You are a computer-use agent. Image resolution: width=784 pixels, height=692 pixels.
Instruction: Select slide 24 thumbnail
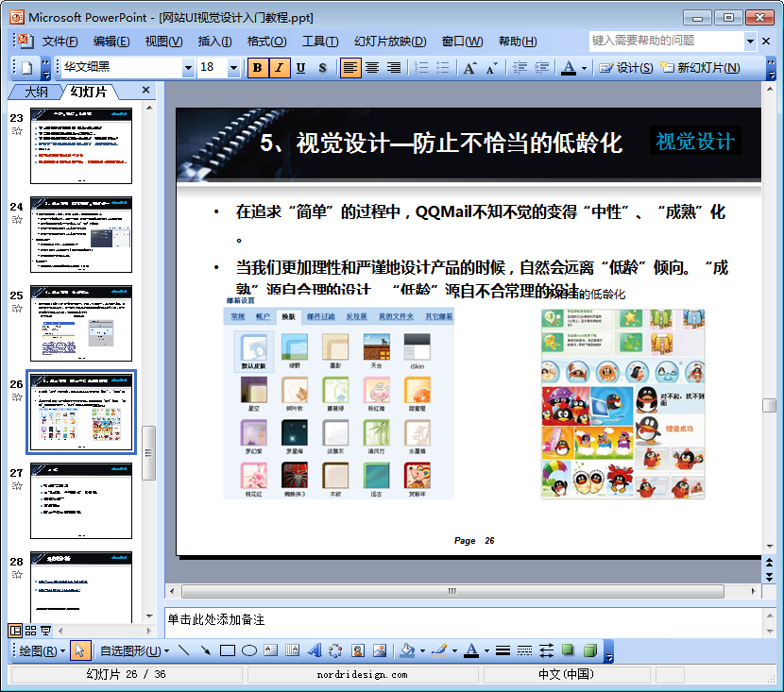click(x=81, y=234)
